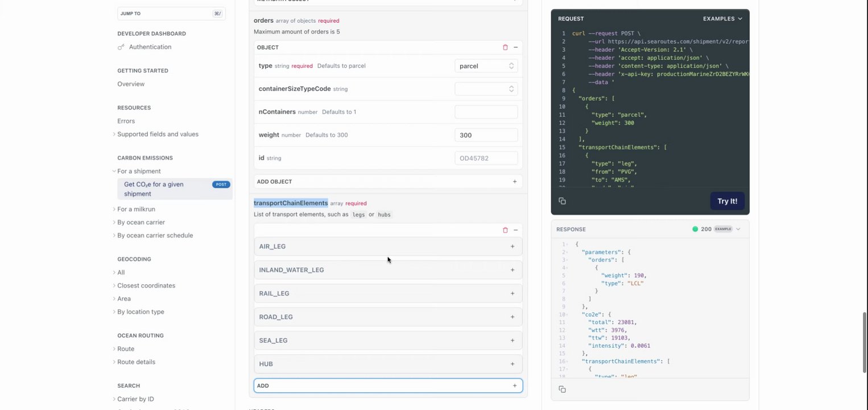Expand the ROAD_LEG option

coord(388,317)
